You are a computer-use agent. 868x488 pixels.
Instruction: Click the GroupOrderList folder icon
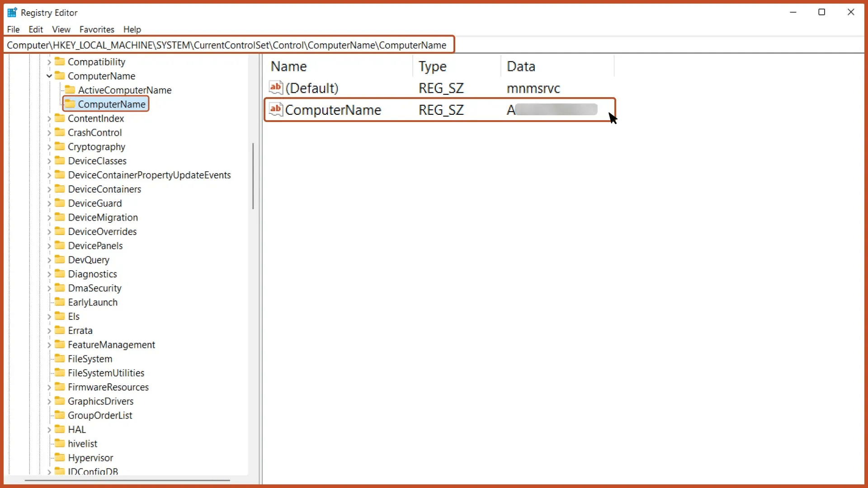pyautogui.click(x=60, y=415)
